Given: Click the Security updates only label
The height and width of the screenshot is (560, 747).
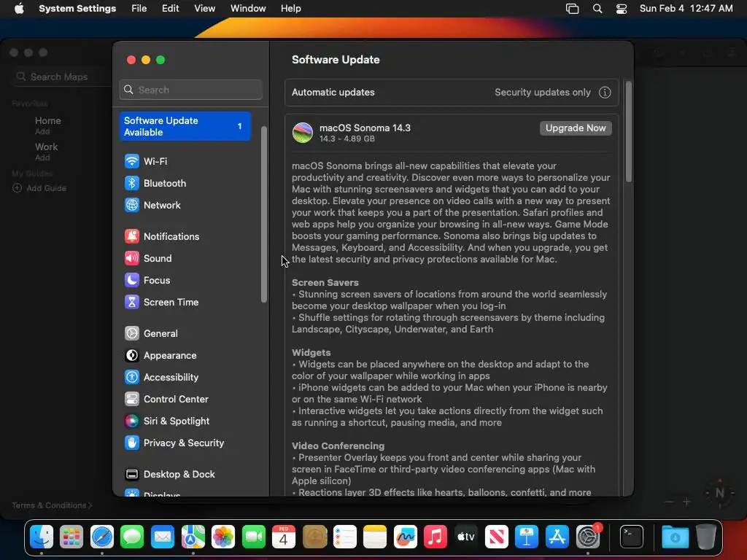Looking at the screenshot, I should [x=543, y=93].
